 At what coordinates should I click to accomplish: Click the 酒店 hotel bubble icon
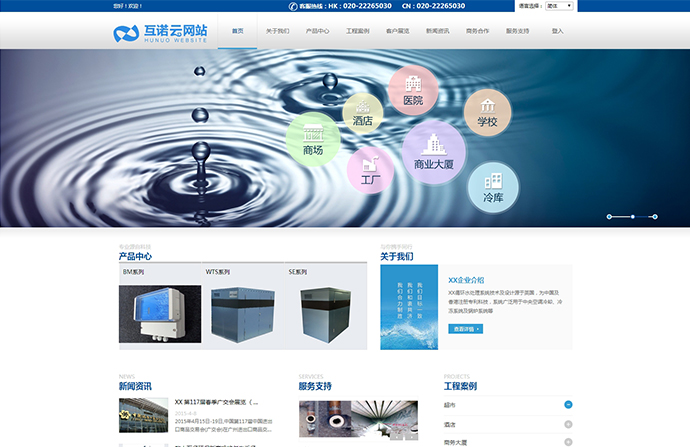pyautogui.click(x=363, y=112)
